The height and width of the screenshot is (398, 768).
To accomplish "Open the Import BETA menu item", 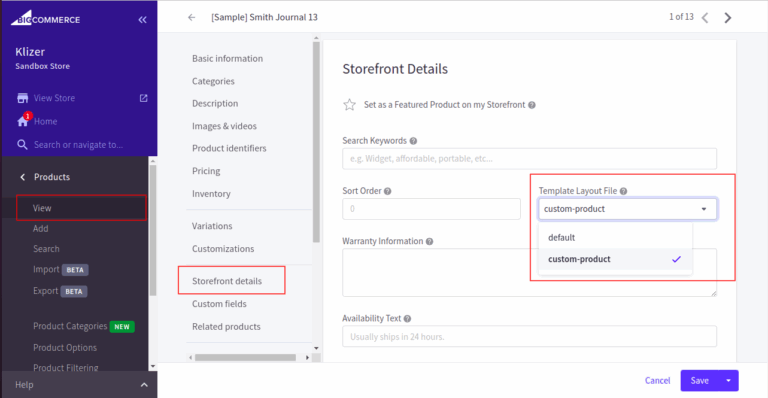I will pos(61,270).
